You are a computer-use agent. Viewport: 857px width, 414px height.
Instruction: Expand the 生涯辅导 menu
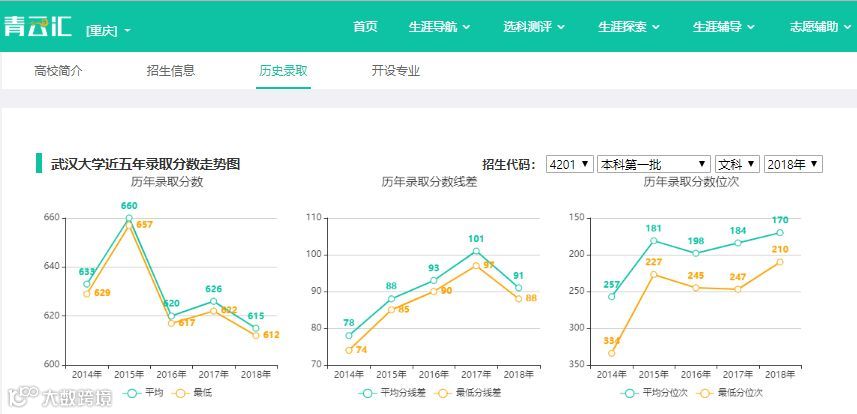(x=724, y=27)
